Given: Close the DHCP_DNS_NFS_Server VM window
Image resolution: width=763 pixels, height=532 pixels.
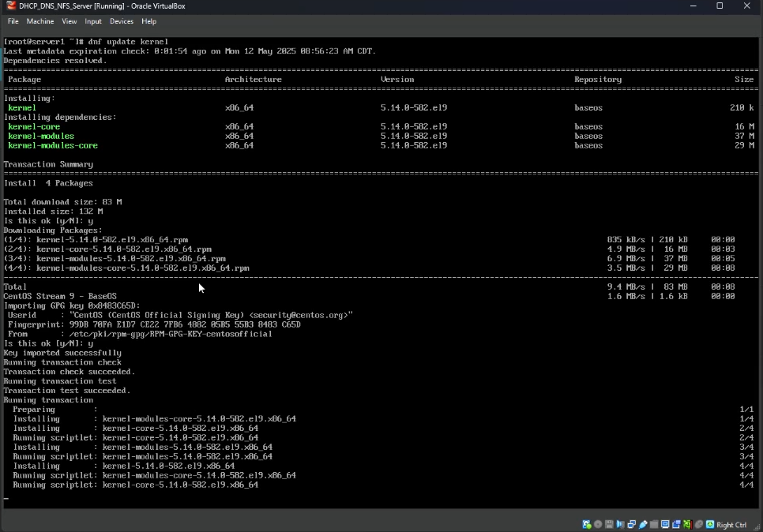Looking at the screenshot, I should tap(747, 6).
